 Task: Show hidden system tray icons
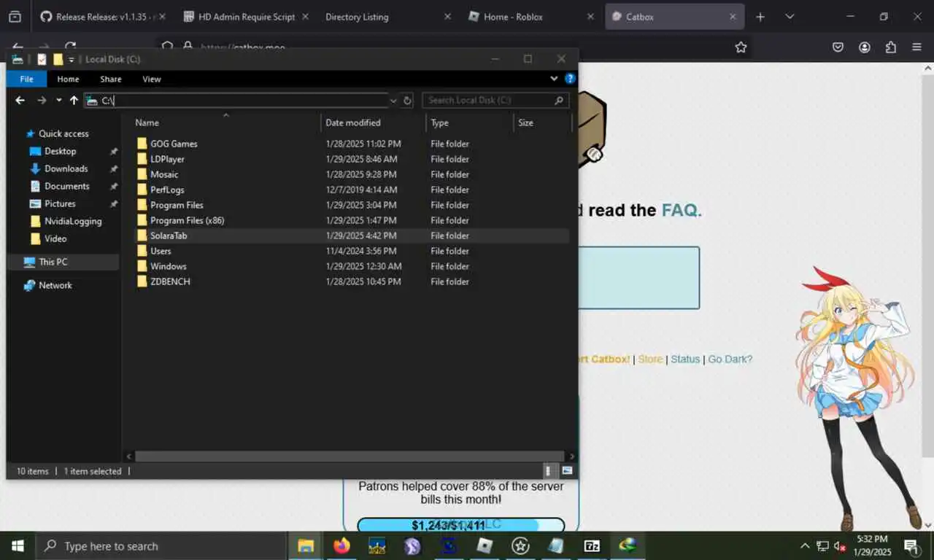tap(805, 545)
